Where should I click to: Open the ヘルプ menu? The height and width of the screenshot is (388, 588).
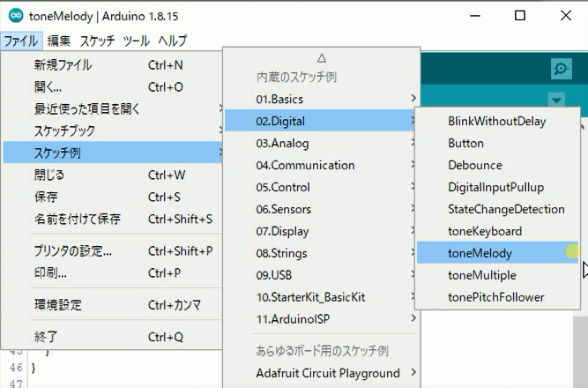[x=173, y=41]
